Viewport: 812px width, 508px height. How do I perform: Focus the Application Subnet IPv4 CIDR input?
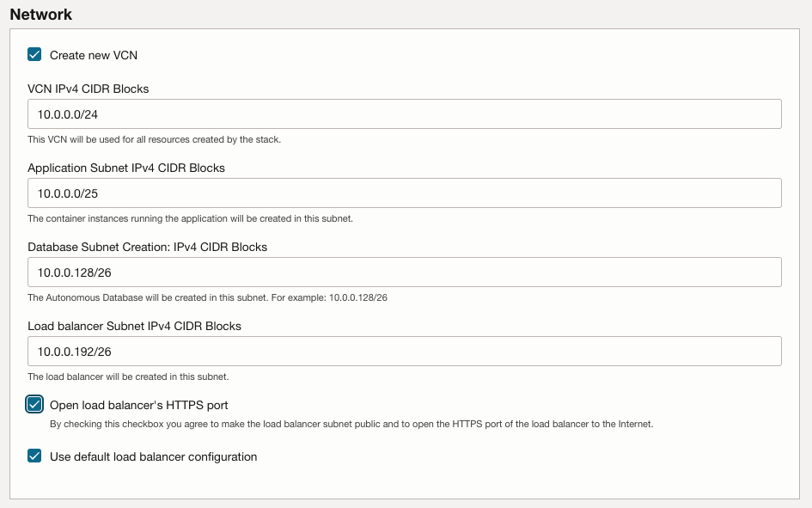pyautogui.click(x=405, y=193)
